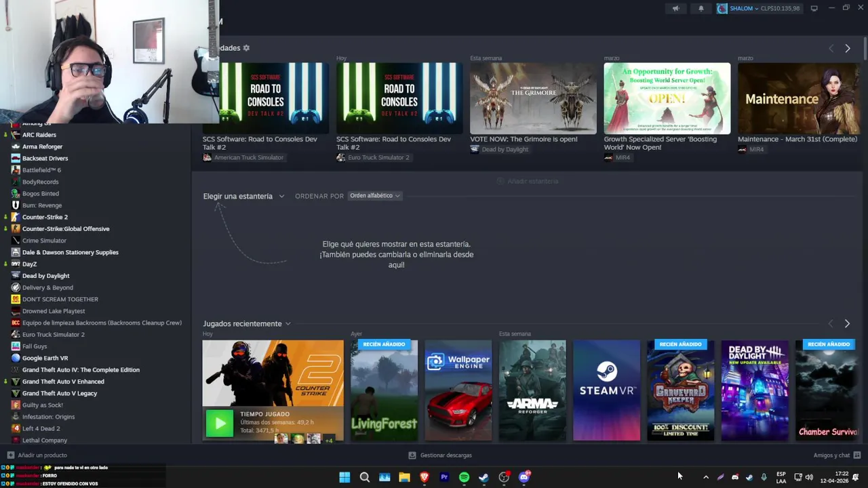Open news section settings gear

tap(246, 48)
